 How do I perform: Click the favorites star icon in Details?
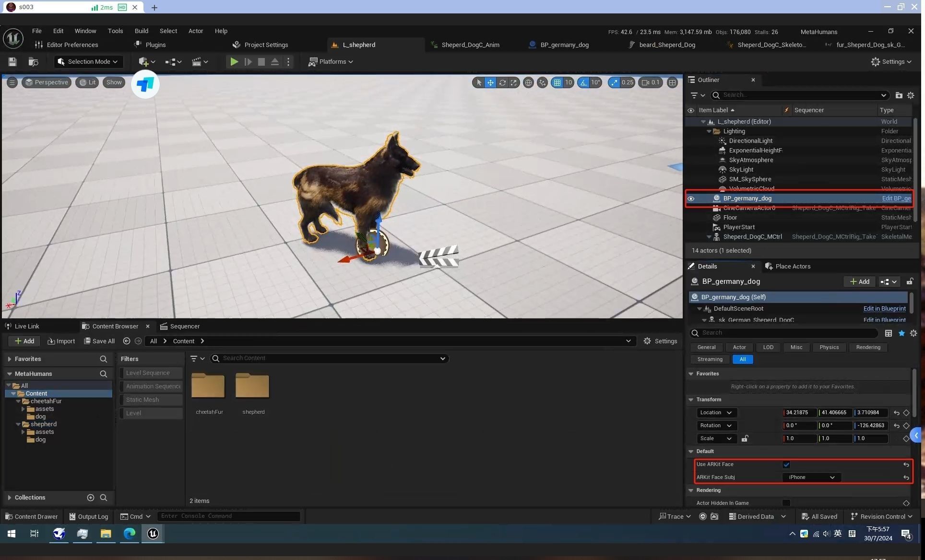901,333
